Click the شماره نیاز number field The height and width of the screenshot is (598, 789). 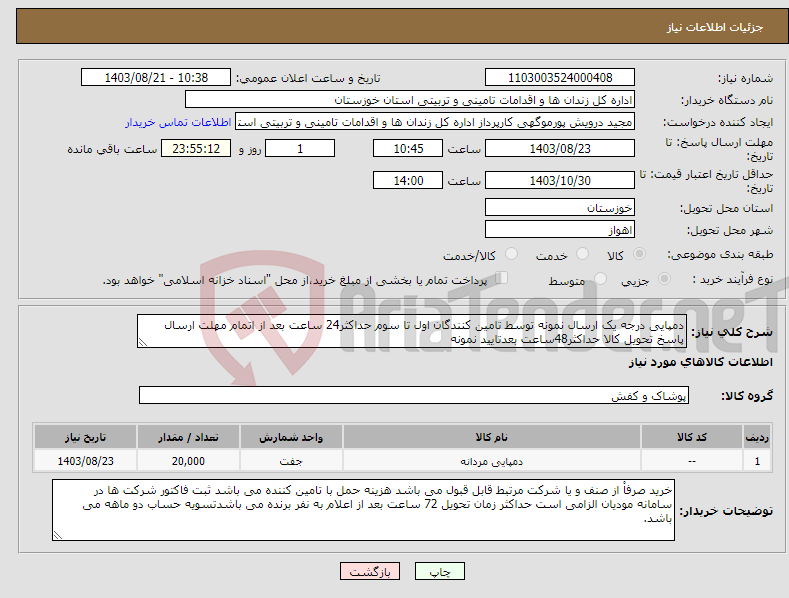click(x=560, y=78)
